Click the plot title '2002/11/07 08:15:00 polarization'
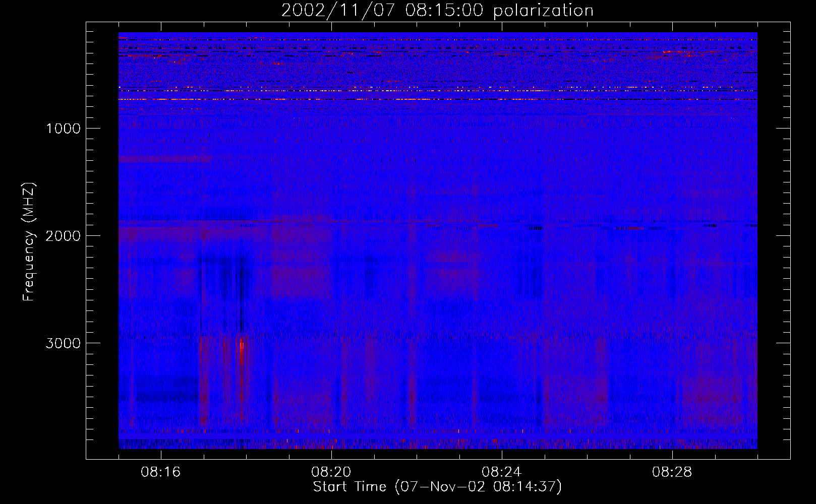This screenshot has height=504, width=816. click(x=437, y=11)
